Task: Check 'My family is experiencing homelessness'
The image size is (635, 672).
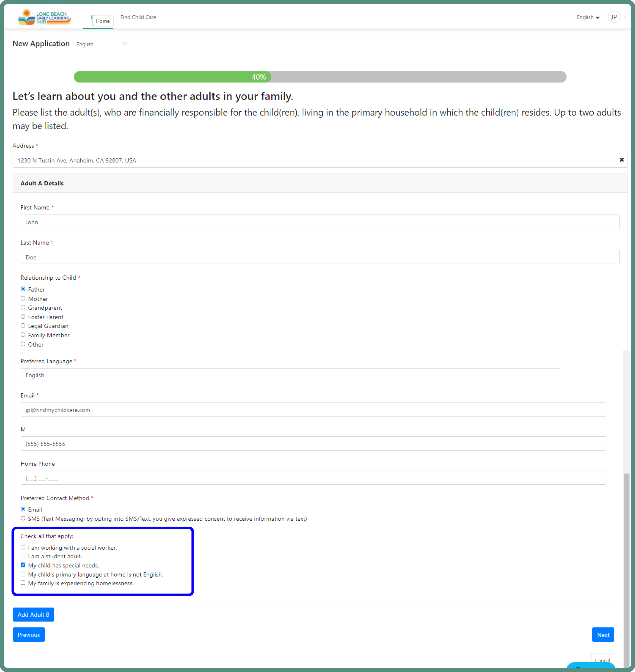Action: click(23, 583)
